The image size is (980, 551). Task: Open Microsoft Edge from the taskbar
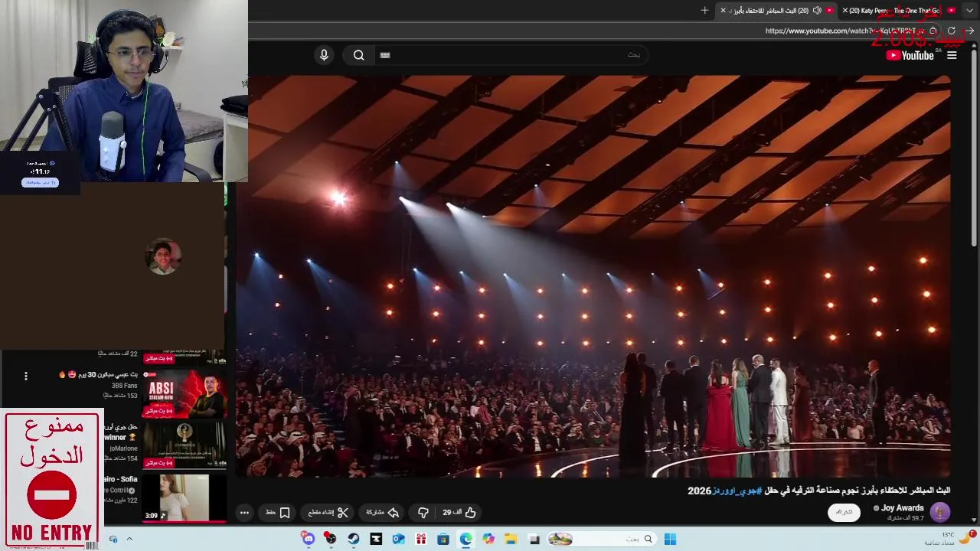click(x=465, y=540)
